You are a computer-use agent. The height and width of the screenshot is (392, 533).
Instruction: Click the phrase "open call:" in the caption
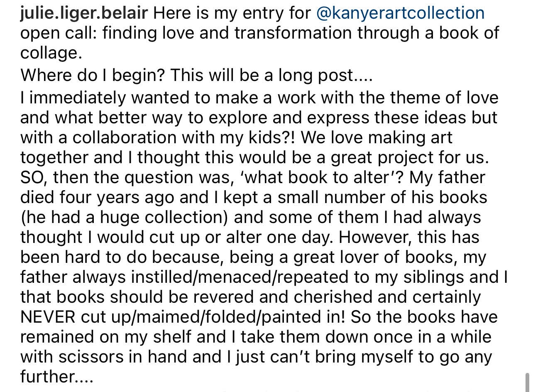pyautogui.click(x=59, y=33)
